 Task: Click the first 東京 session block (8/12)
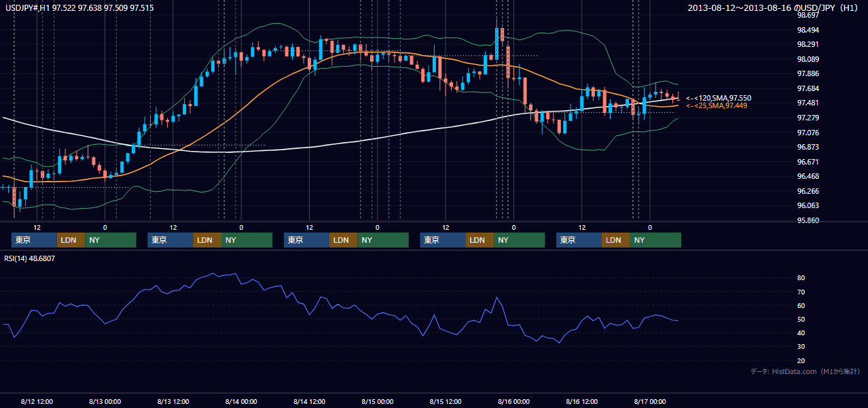pyautogui.click(x=34, y=240)
